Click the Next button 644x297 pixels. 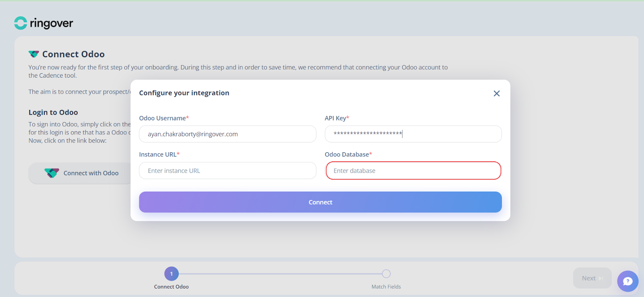click(x=592, y=278)
